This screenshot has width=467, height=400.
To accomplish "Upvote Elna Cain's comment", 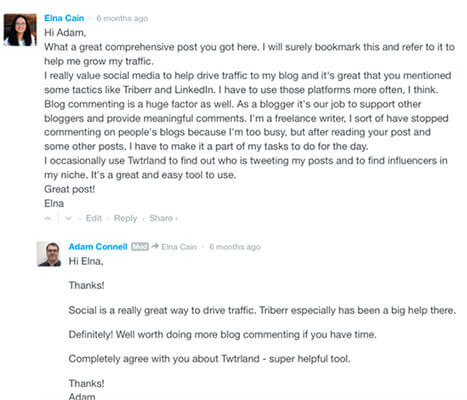I will point(48,219).
